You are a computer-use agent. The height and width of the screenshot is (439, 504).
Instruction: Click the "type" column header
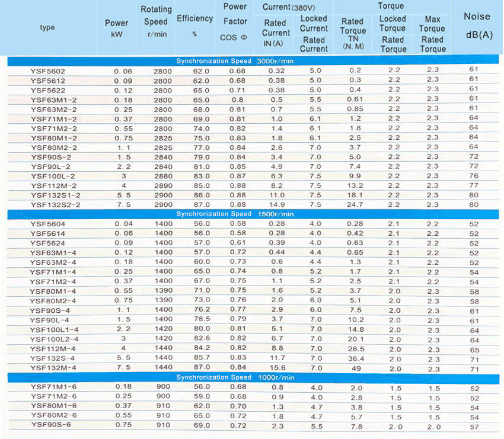point(47,27)
